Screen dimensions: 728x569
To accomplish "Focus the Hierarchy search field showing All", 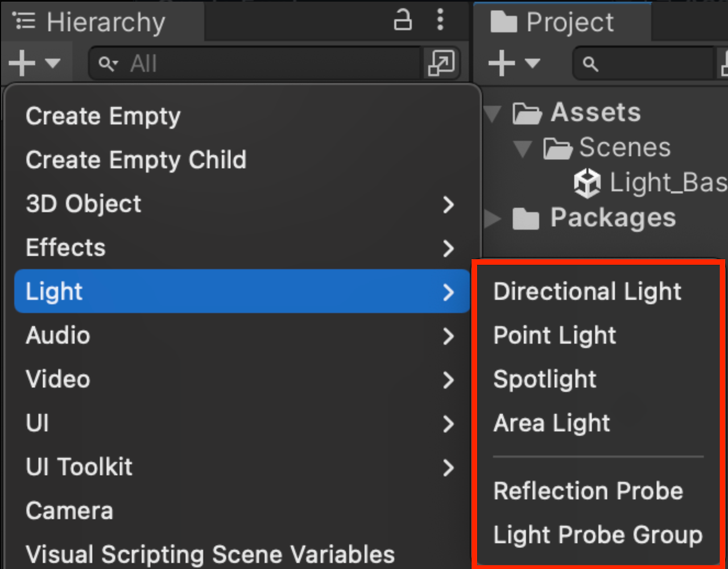I will (x=256, y=63).
